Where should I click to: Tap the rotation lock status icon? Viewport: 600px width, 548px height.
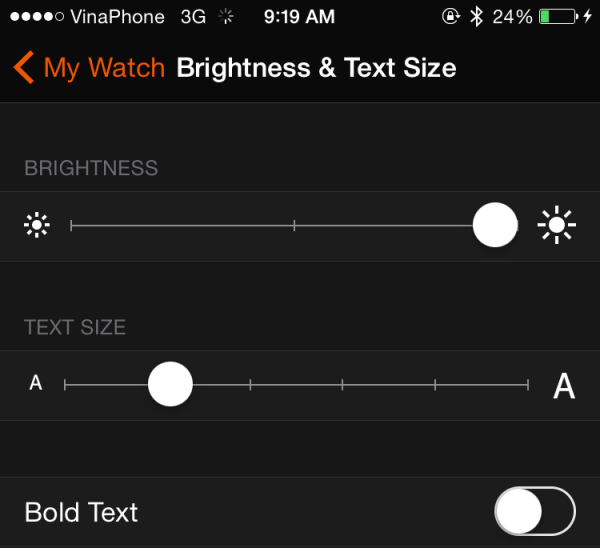pos(451,17)
